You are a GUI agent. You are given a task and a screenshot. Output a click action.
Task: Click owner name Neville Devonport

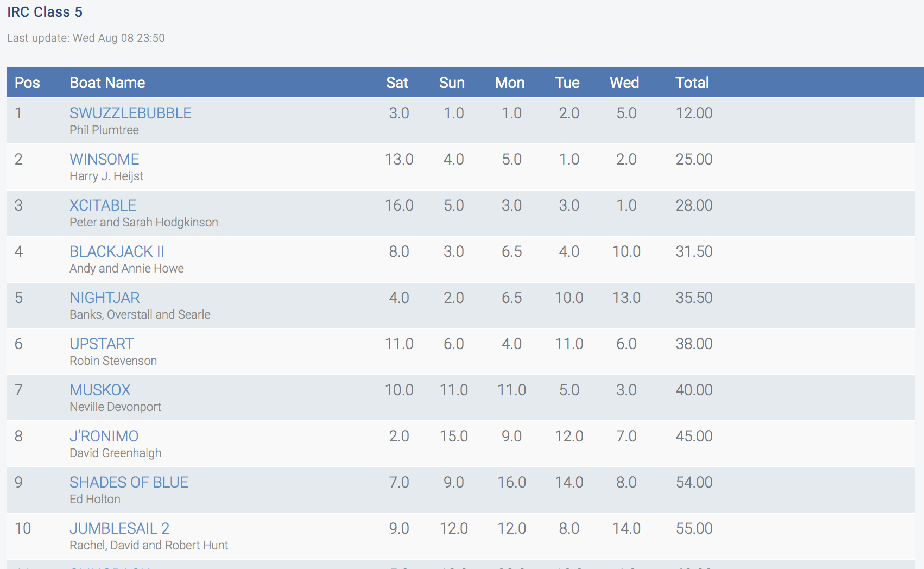point(115,407)
